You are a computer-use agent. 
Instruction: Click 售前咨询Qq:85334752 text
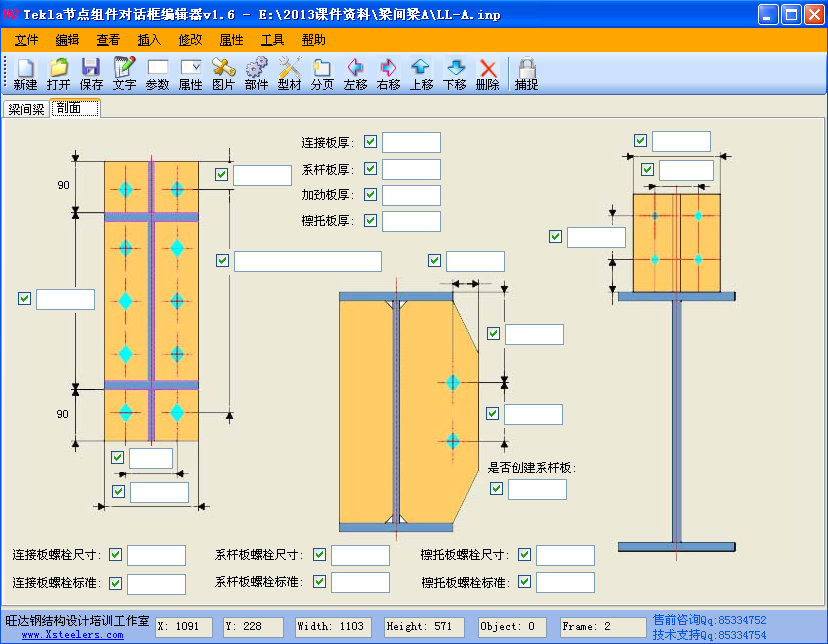tap(709, 620)
